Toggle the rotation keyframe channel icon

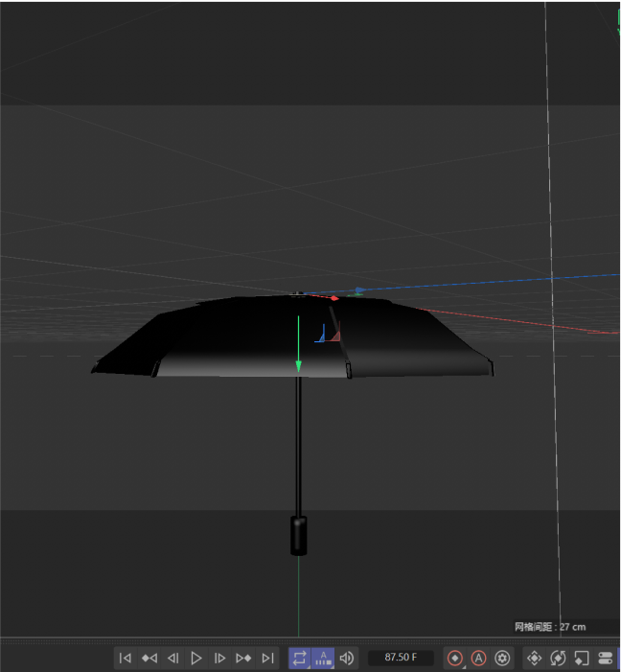pos(558,658)
